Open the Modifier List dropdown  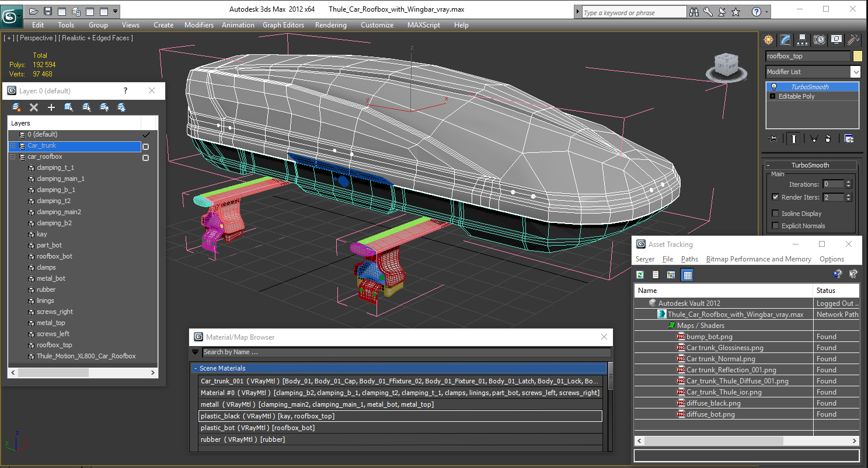tap(855, 72)
